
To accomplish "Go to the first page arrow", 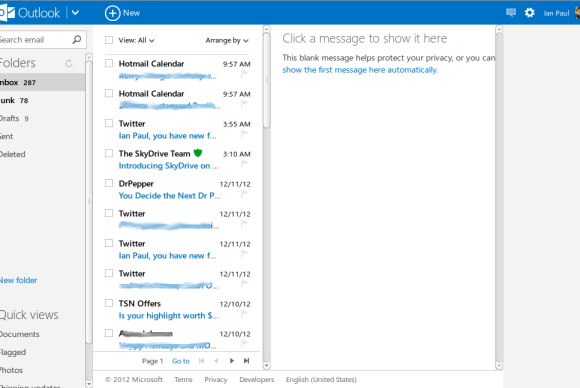I will click(x=201, y=361).
